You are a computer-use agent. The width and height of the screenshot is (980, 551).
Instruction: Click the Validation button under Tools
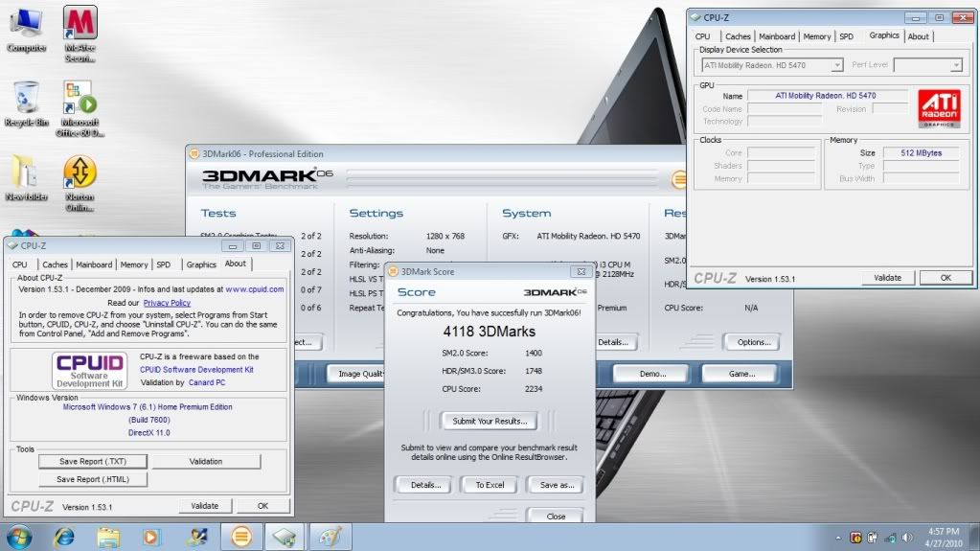click(206, 461)
